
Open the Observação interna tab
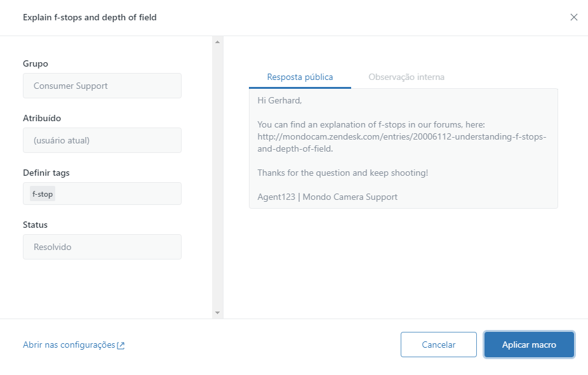[406, 77]
